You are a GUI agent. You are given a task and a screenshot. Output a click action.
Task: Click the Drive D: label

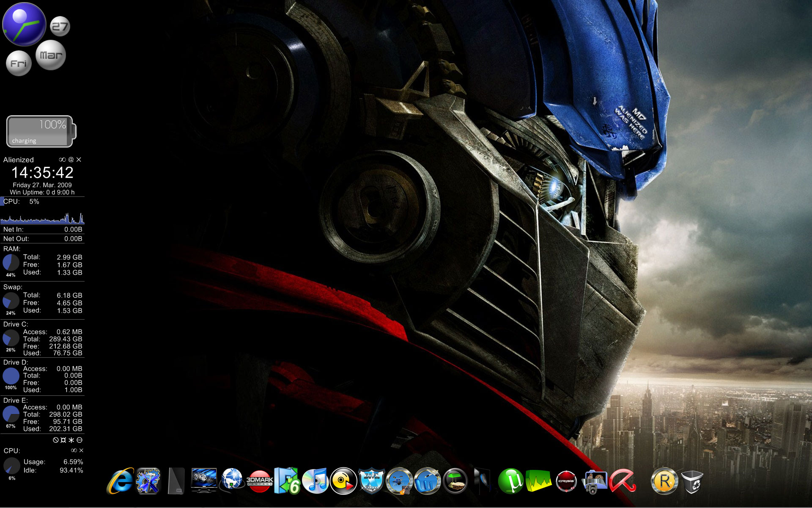coord(16,362)
